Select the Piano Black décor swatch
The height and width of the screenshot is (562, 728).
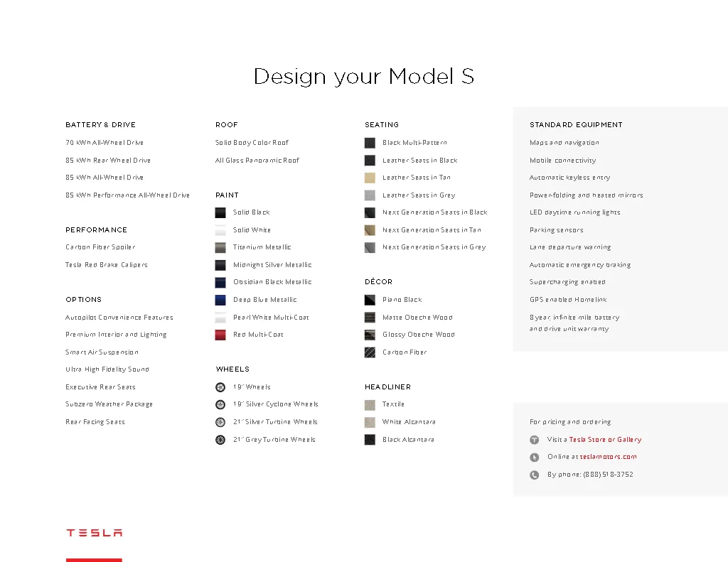370,300
